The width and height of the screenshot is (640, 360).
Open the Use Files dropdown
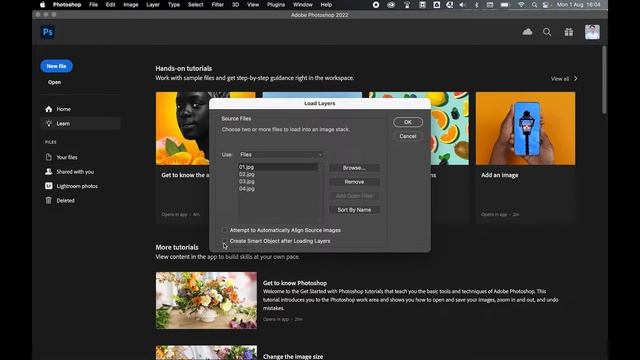coord(281,155)
